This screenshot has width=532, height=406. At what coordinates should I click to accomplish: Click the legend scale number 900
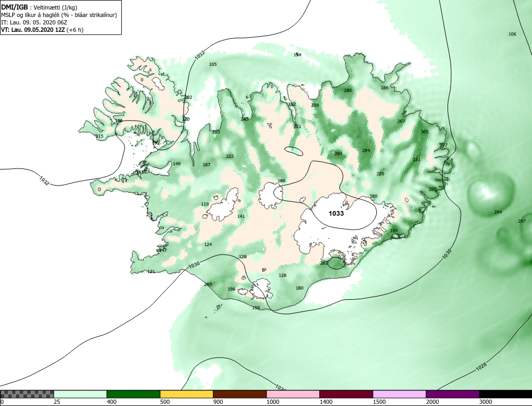click(218, 402)
